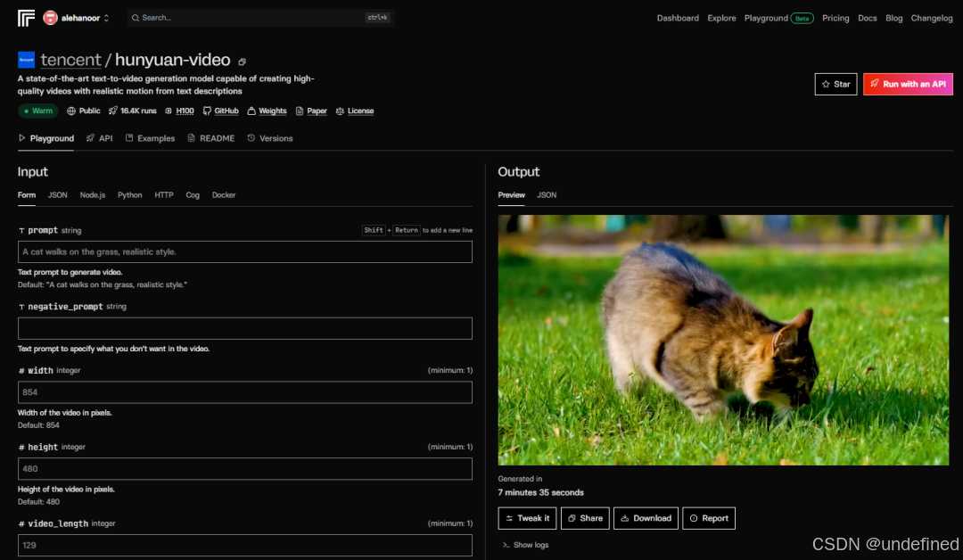Switch to the Examples tab
The height and width of the screenshot is (560, 963).
[x=150, y=139]
